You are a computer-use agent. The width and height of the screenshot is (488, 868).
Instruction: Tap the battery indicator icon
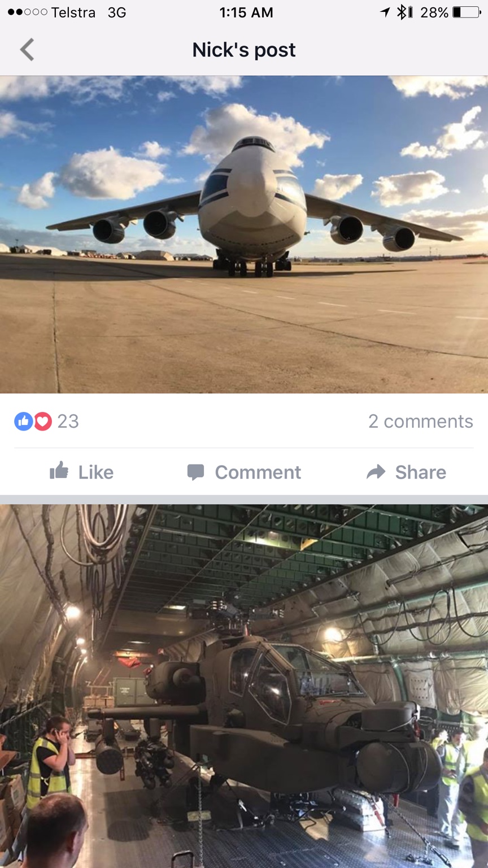(x=467, y=12)
